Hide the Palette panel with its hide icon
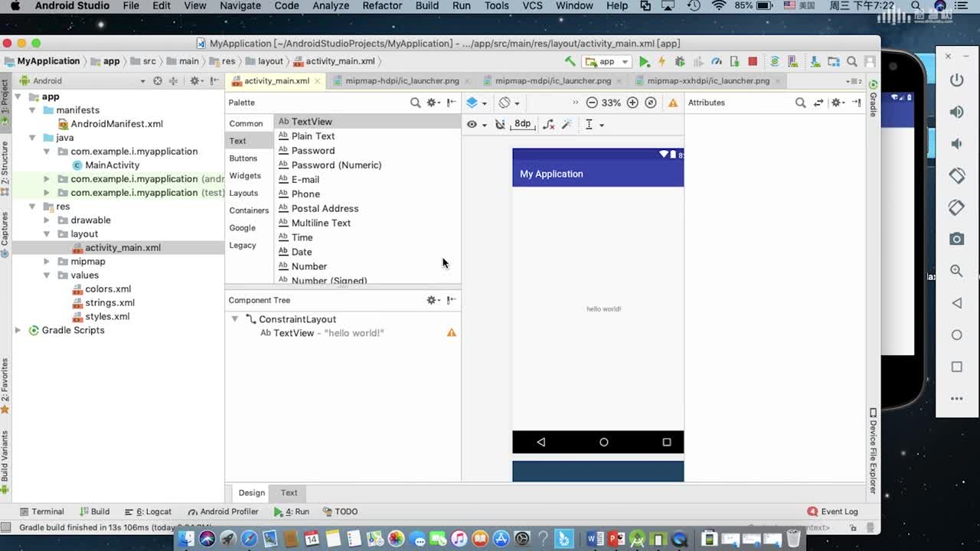980x551 pixels. [x=452, y=103]
